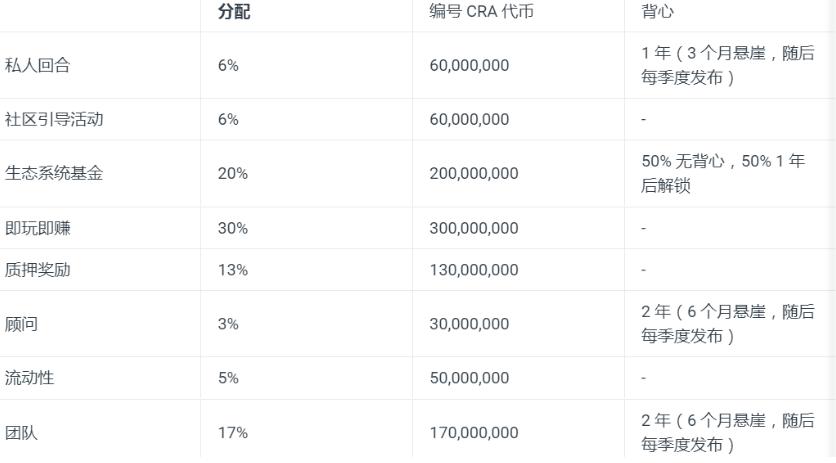Select the 50,000,000 token amount
Screen dimensions: 836x463
pos(469,378)
